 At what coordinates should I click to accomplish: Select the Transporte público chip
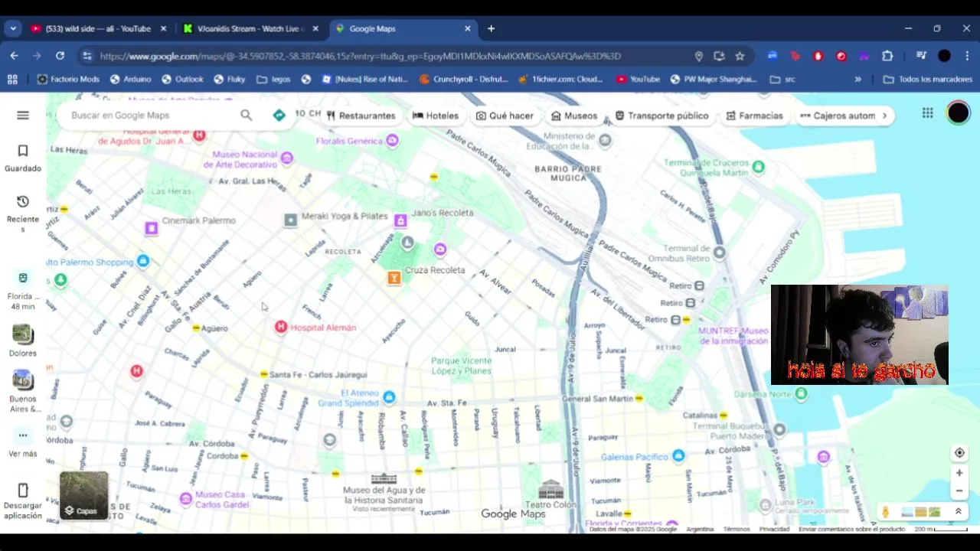click(x=661, y=116)
